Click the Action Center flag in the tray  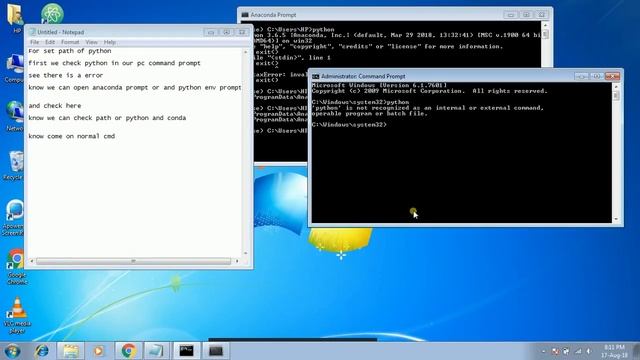[x=555, y=351]
